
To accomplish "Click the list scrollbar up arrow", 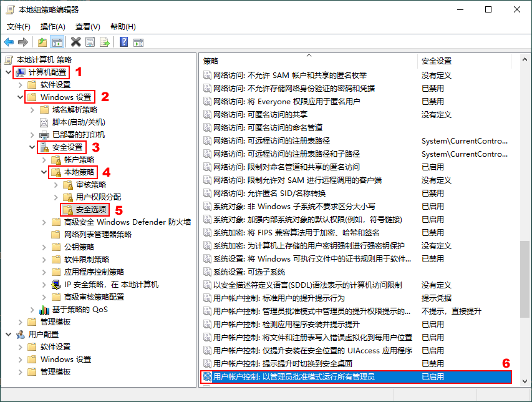I will point(525,60).
